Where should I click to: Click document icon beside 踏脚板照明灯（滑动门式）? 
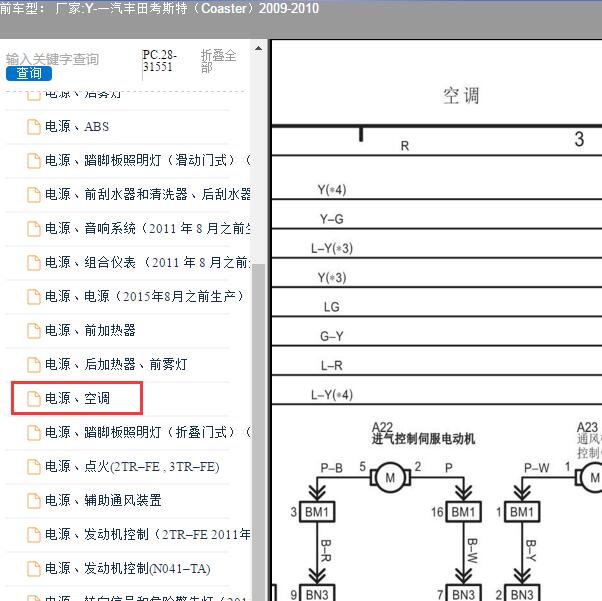point(34,161)
